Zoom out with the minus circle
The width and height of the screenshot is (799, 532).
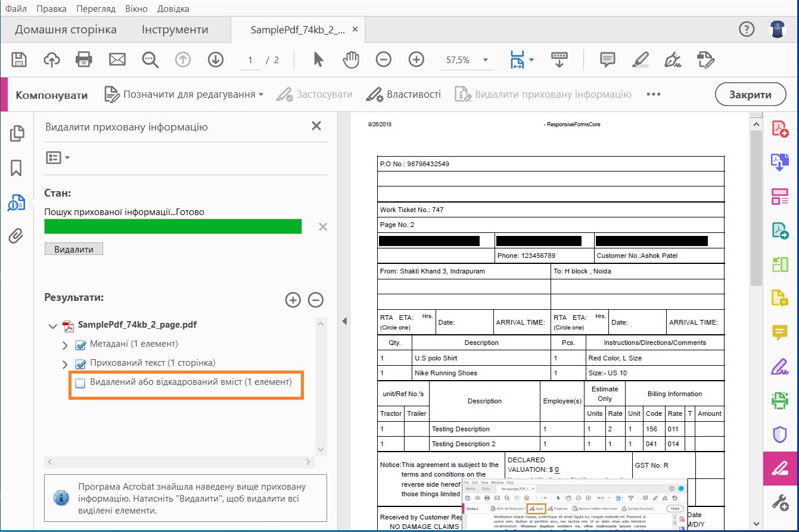384,60
